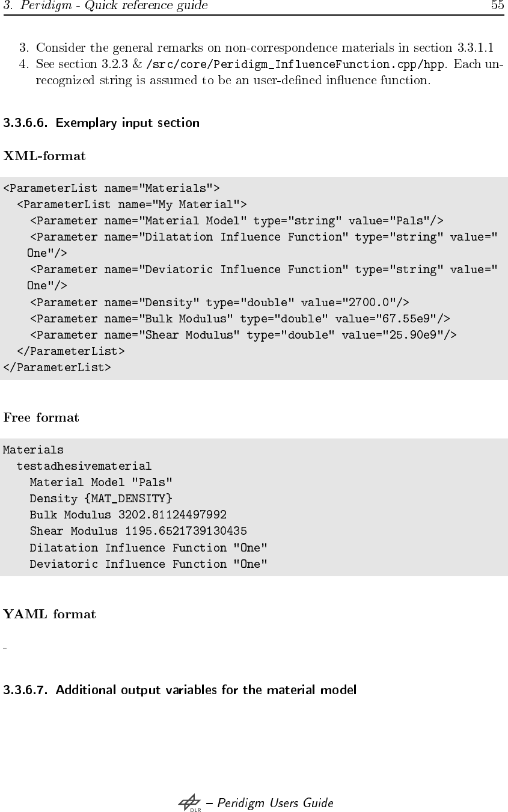Select the 'Exemplary input section' heading
Screen dimensions: 508x812
(102, 123)
